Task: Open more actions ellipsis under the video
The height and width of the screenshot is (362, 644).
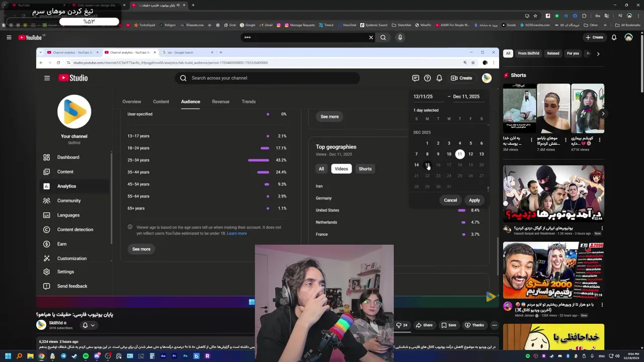Action: point(495,325)
